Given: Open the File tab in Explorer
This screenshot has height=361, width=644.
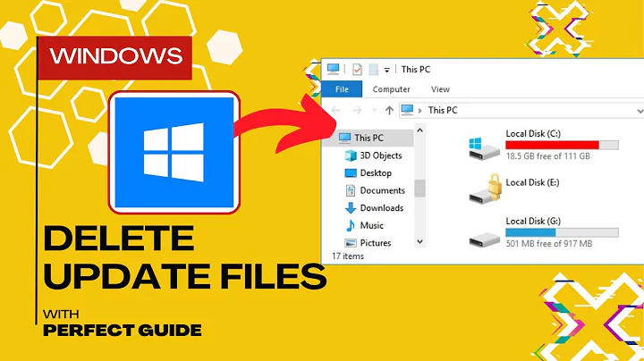Looking at the screenshot, I should click(342, 89).
